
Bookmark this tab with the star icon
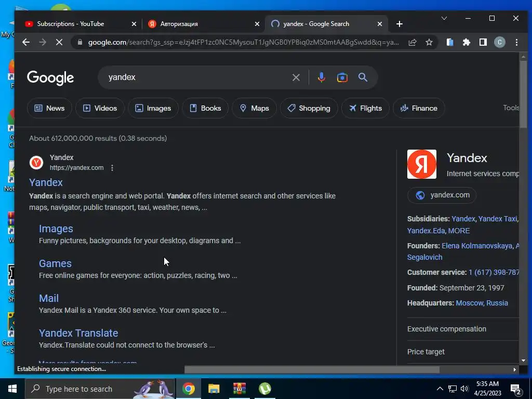tap(429, 42)
